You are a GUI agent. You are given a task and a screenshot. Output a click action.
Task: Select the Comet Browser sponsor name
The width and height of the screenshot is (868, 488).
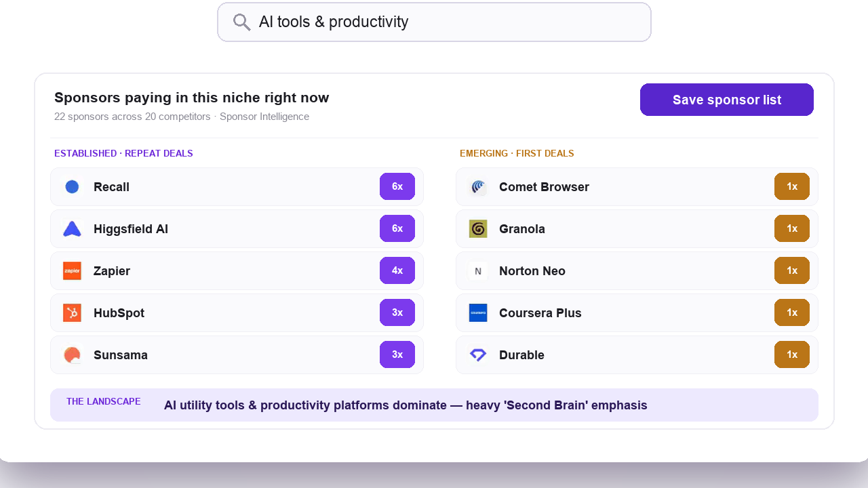point(544,187)
